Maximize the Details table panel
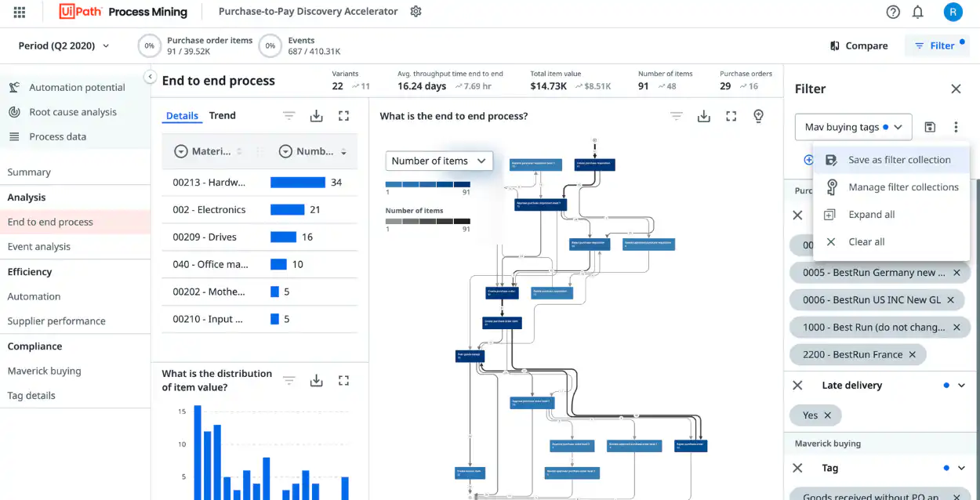 [x=343, y=116]
